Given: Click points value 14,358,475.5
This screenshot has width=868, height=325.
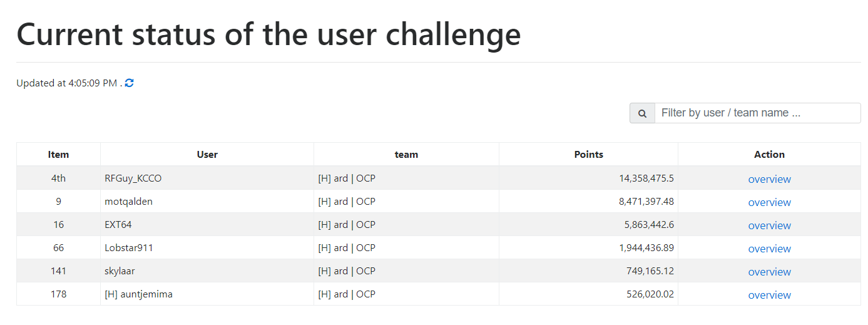Looking at the screenshot, I should pyautogui.click(x=646, y=178).
